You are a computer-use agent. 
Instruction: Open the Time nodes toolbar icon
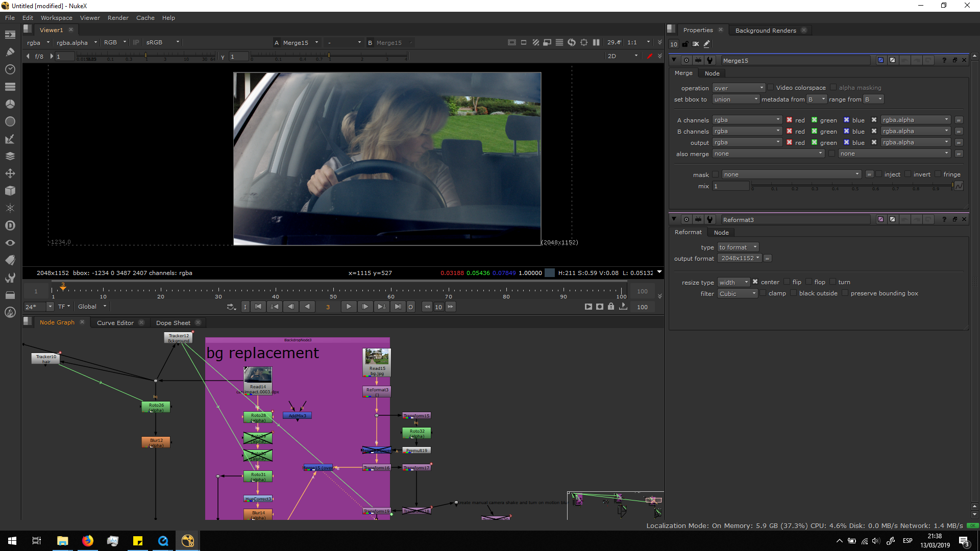coord(10,69)
